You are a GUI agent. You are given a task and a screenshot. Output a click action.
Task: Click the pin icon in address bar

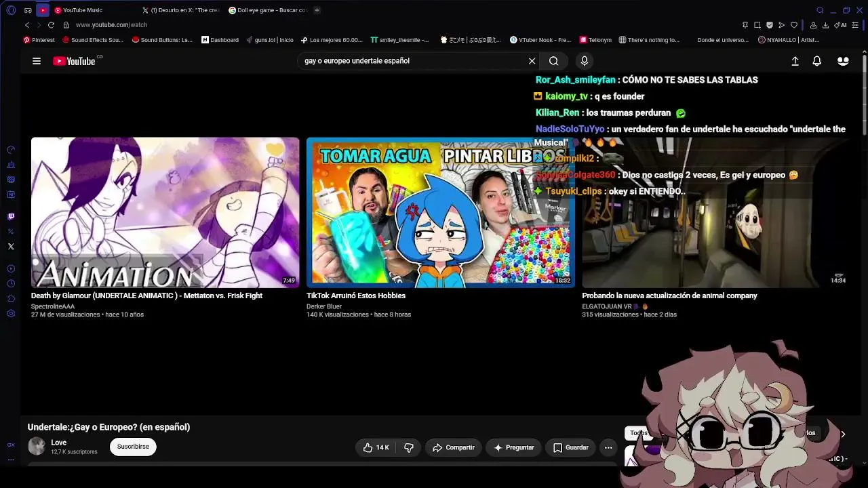click(x=745, y=25)
